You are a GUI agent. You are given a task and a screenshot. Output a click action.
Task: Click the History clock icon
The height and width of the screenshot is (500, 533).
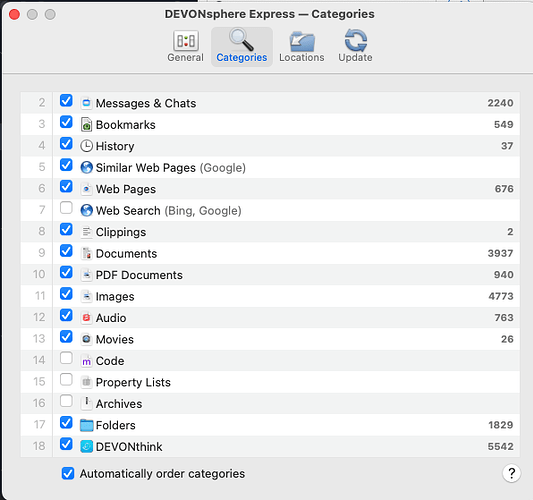(x=86, y=146)
